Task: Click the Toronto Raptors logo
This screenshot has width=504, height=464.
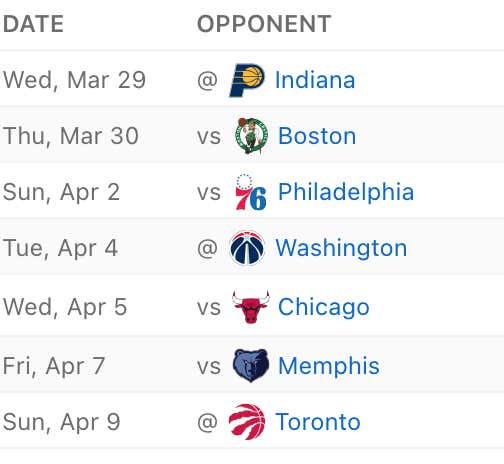Action: click(247, 422)
